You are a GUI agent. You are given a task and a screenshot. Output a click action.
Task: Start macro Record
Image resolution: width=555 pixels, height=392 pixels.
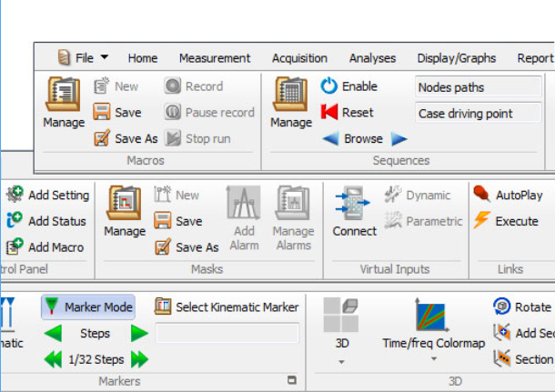[194, 86]
